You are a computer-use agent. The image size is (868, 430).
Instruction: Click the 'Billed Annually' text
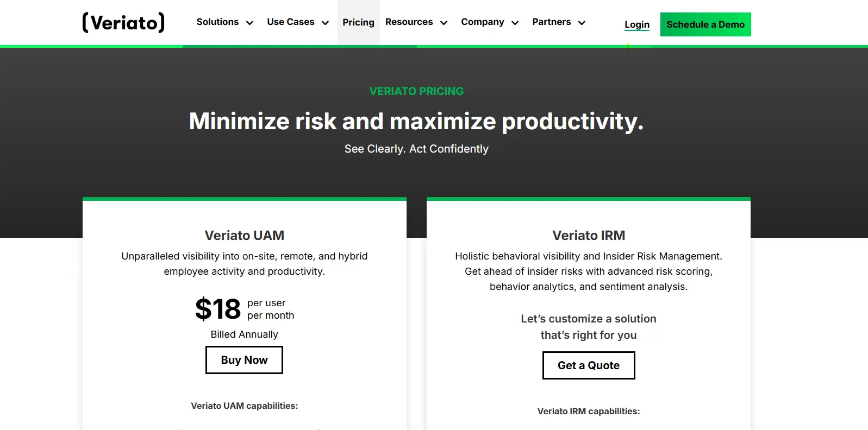coord(245,334)
